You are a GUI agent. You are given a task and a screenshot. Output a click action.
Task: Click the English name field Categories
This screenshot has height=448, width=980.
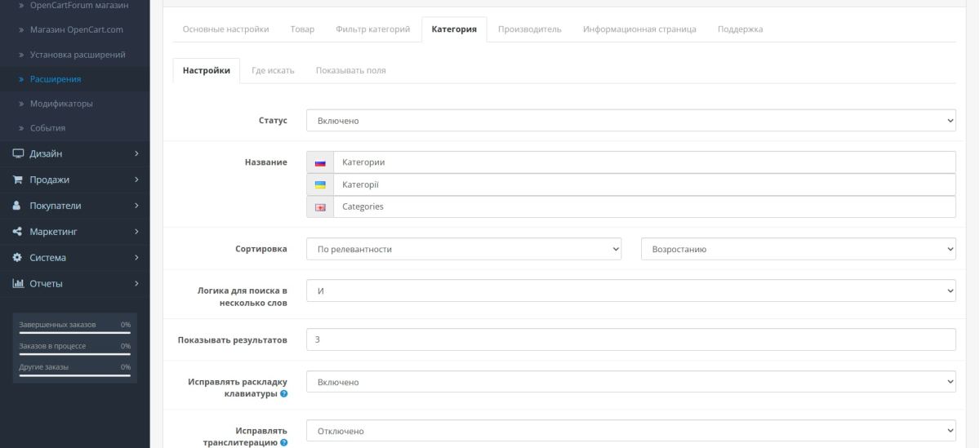tap(644, 207)
